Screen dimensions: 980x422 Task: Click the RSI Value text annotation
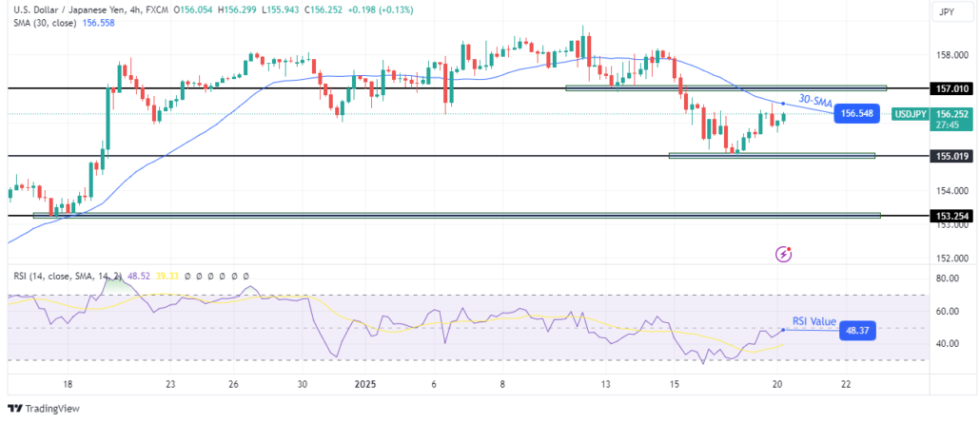[814, 321]
